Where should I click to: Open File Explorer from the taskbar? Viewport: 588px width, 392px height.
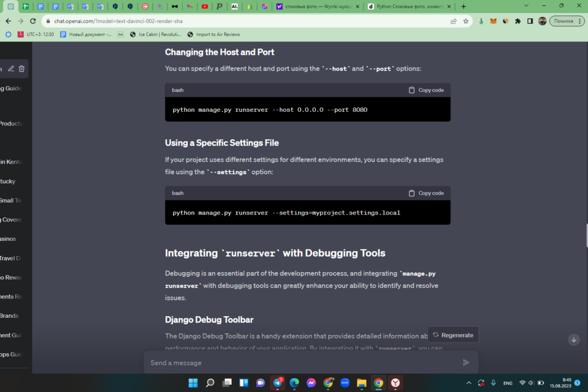[x=361, y=383]
